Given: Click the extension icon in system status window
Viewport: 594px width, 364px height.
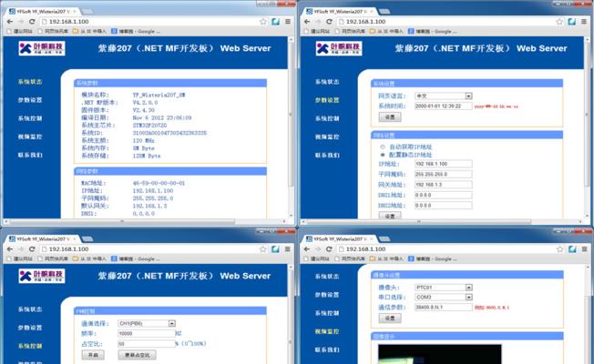Looking at the screenshot, I should pos(275,22).
